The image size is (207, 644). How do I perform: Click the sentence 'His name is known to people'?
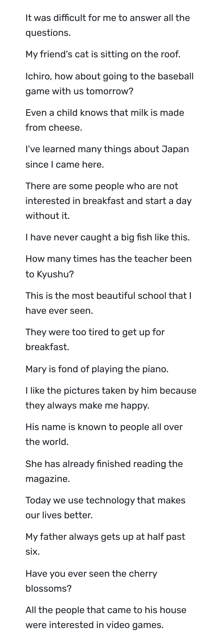[x=104, y=434]
